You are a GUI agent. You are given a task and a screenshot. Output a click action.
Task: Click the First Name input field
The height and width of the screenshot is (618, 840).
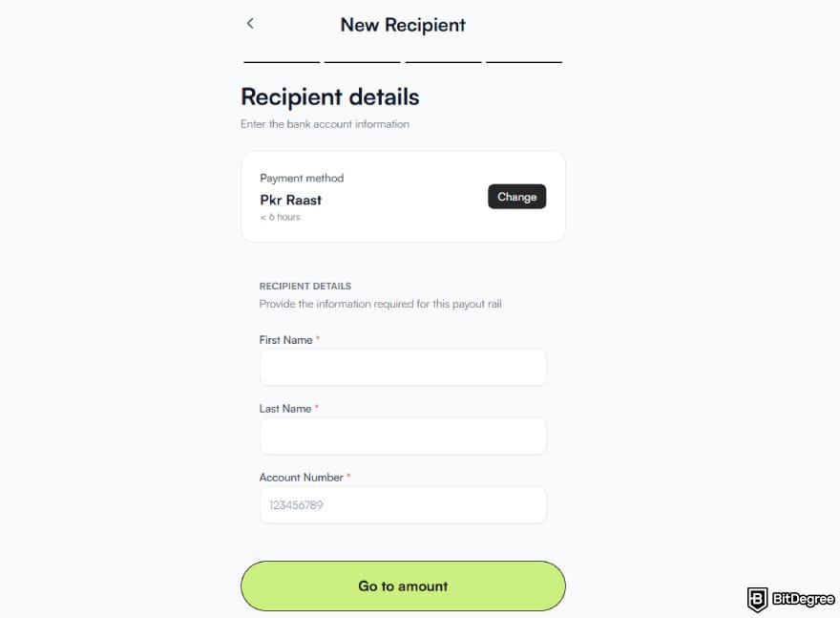[x=402, y=367]
